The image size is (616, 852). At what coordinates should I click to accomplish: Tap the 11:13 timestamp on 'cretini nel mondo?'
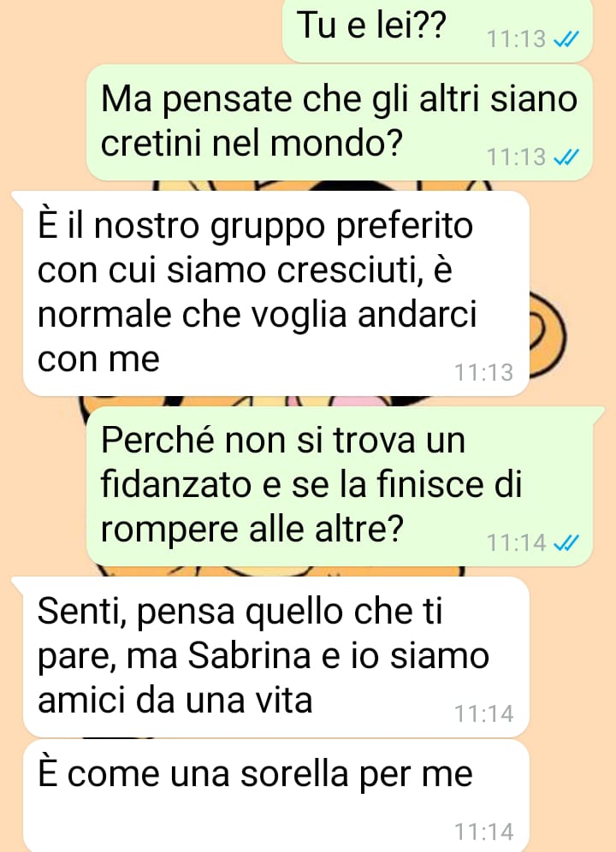click(516, 157)
